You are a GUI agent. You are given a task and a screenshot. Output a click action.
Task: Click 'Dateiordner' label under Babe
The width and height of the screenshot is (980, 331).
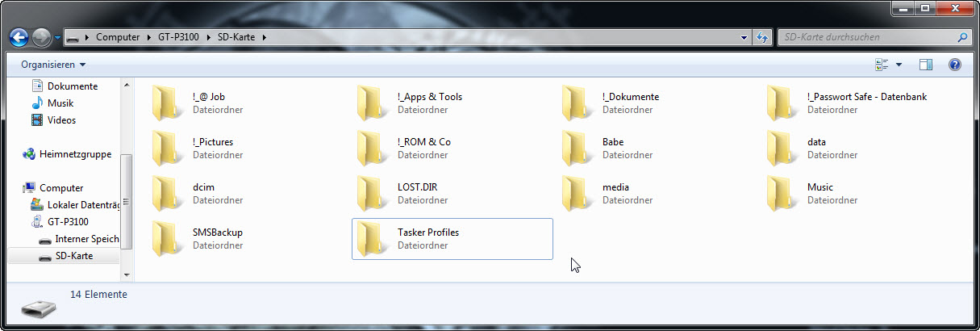(x=628, y=155)
